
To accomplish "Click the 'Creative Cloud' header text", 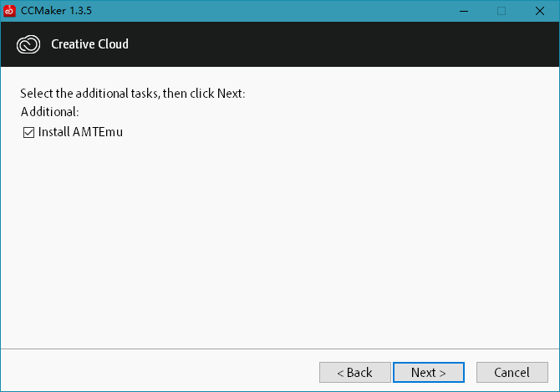I will 89,44.
